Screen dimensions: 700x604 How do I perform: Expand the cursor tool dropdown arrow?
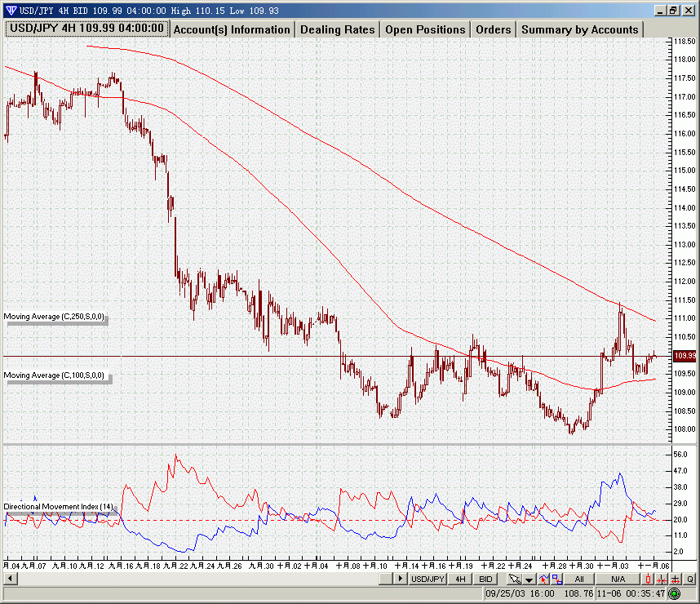point(529,580)
